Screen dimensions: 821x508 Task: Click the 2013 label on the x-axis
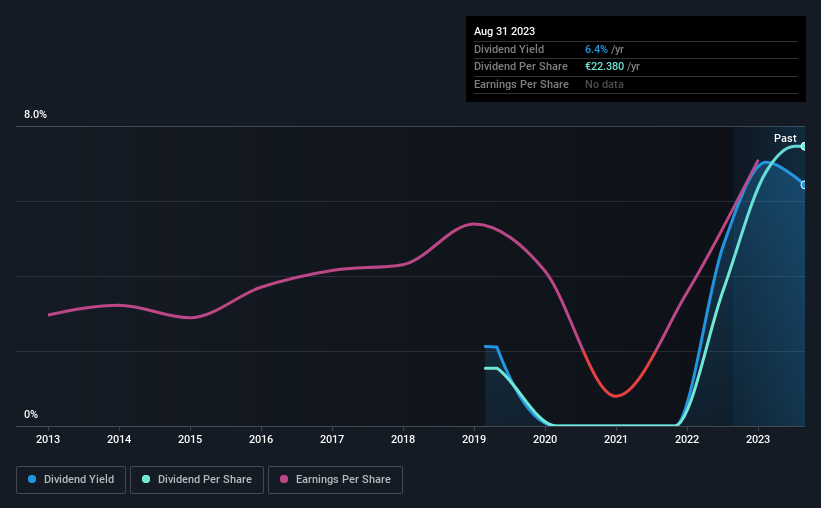(48, 439)
